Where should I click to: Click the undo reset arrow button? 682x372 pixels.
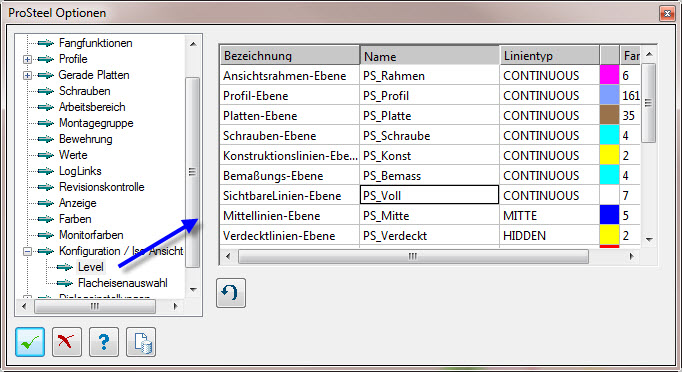[231, 293]
